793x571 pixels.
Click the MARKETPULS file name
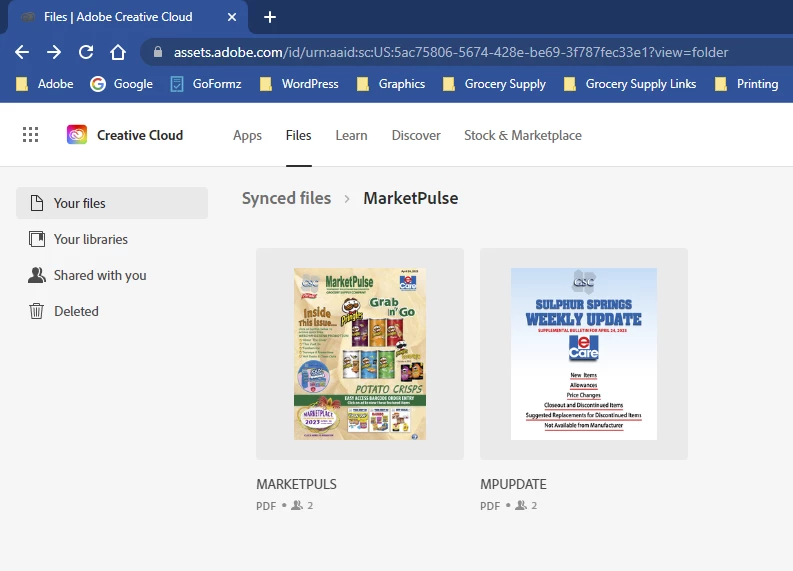pyautogui.click(x=296, y=484)
